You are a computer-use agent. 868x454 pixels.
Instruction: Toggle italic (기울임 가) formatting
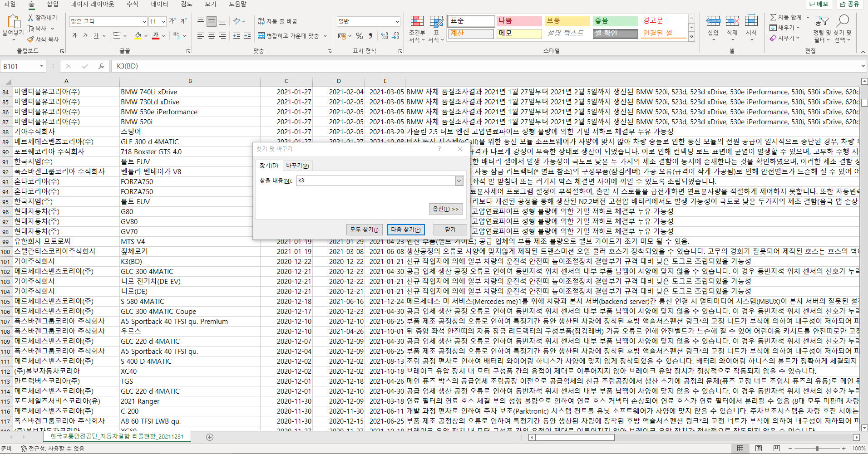pyautogui.click(x=85, y=36)
